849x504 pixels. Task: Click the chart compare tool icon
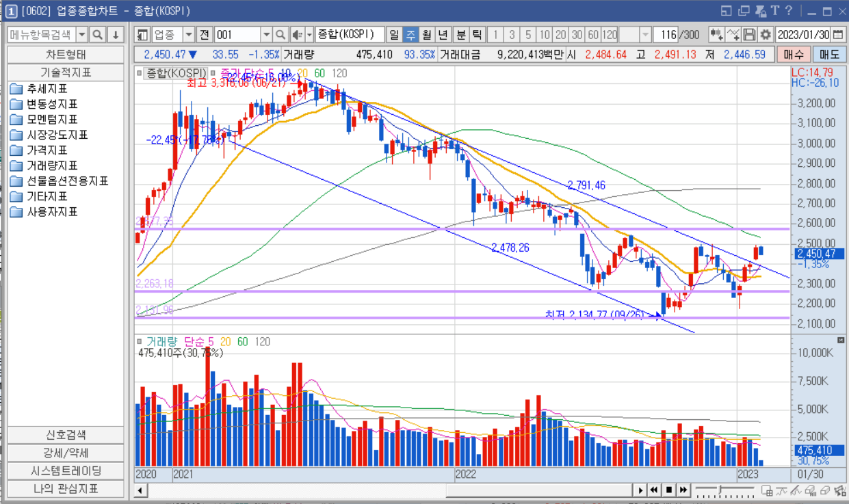(716, 35)
